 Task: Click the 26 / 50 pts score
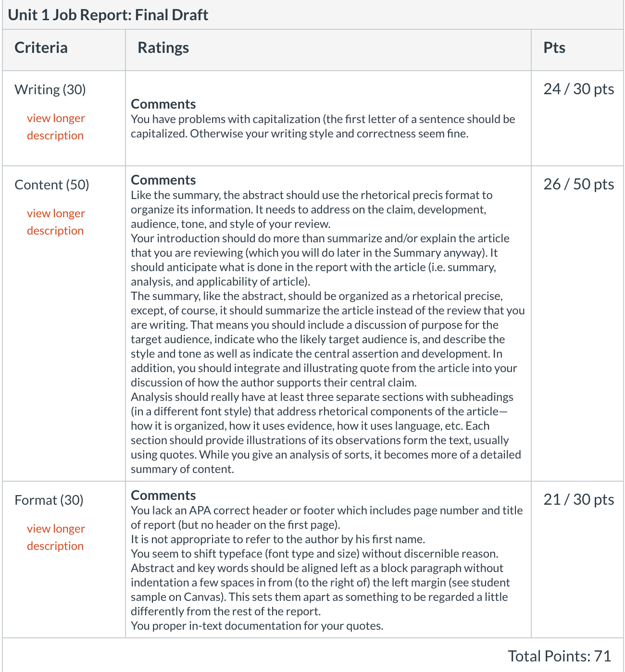click(579, 184)
